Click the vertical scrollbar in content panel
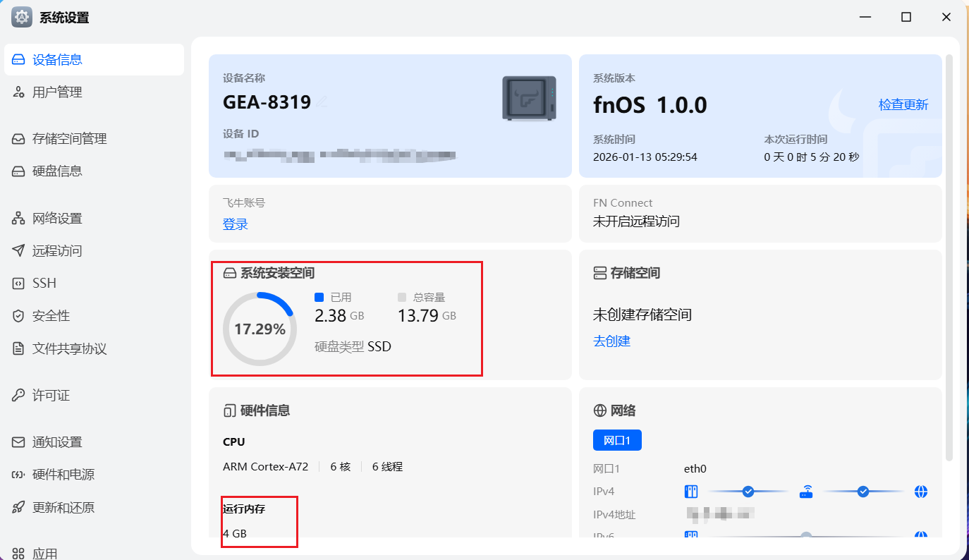Screen dimensions: 969x560 click(x=949, y=254)
